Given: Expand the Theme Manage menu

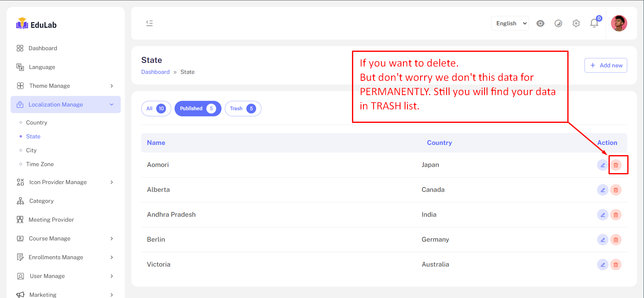Looking at the screenshot, I should point(65,86).
